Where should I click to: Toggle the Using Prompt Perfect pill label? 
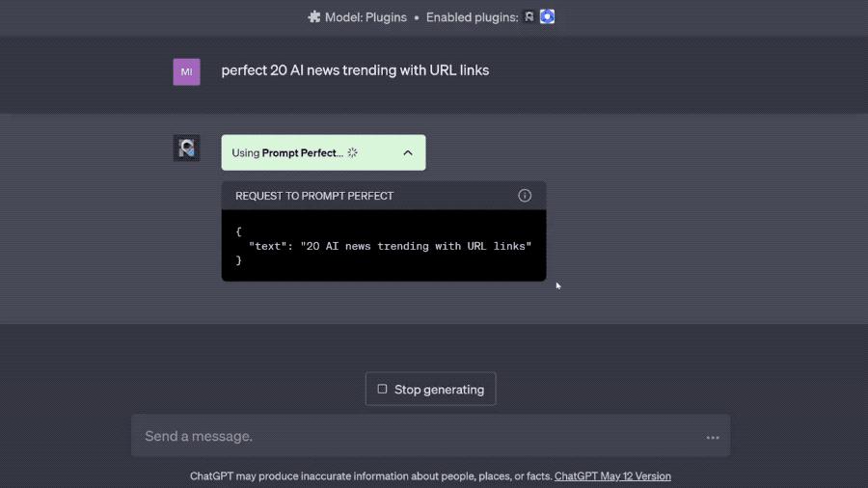point(286,152)
